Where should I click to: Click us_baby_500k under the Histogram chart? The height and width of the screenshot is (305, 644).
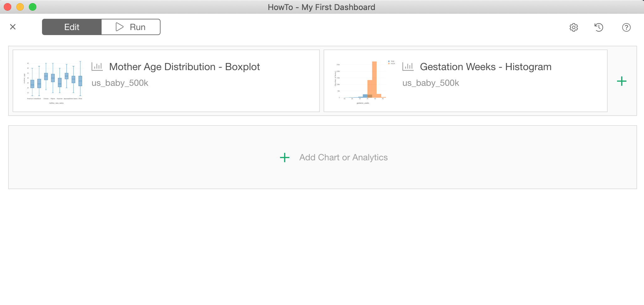click(430, 83)
